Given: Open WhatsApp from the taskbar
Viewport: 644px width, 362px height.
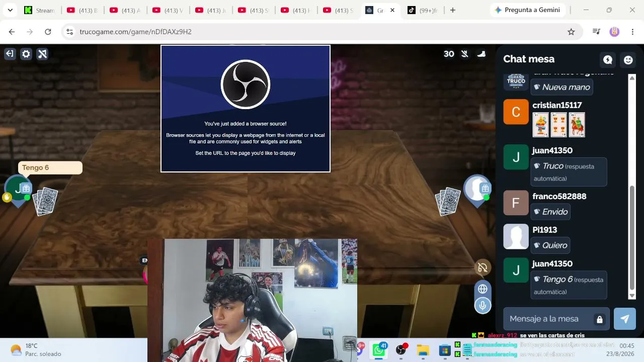Looking at the screenshot, I should tap(379, 350).
